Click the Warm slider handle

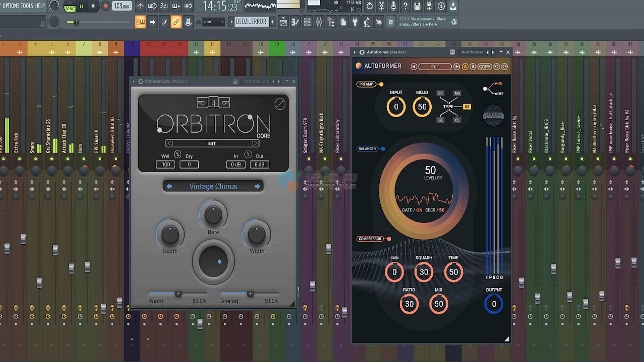pyautogui.click(x=178, y=294)
